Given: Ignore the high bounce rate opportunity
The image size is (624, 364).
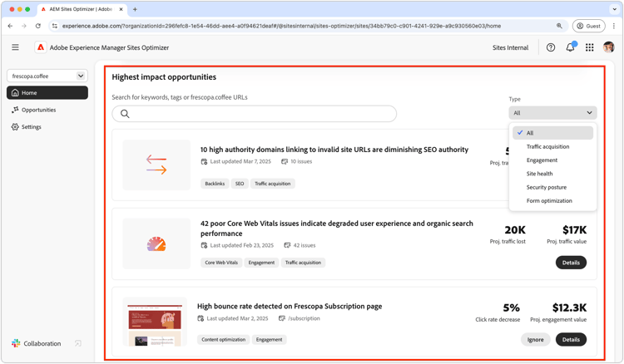Looking at the screenshot, I should tap(535, 339).
